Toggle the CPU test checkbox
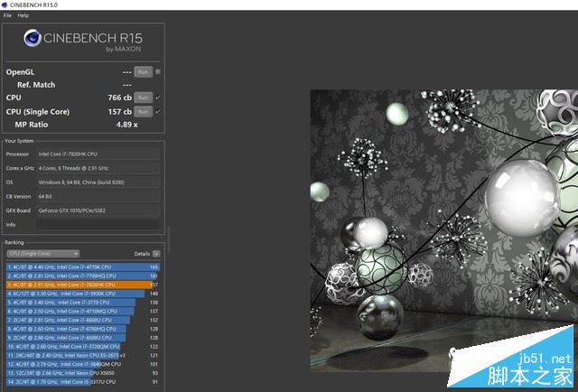 pos(158,98)
